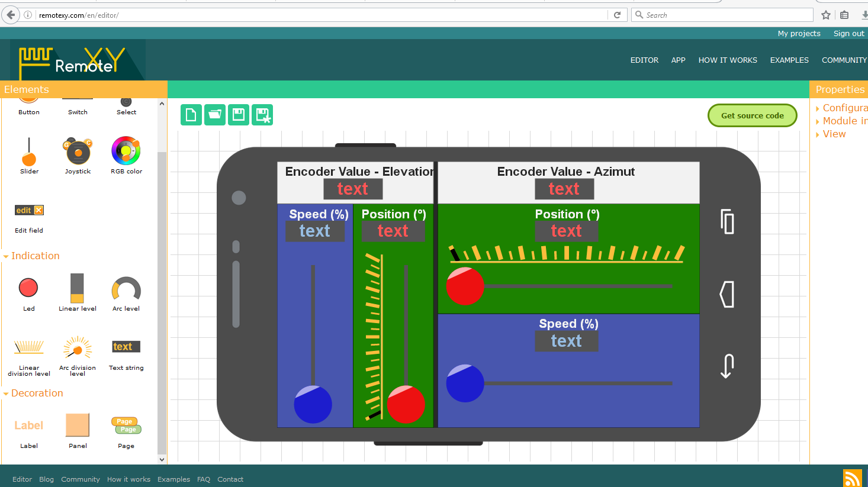Select the Led indicator element
Image resolution: width=868 pixels, height=487 pixels.
(28, 288)
